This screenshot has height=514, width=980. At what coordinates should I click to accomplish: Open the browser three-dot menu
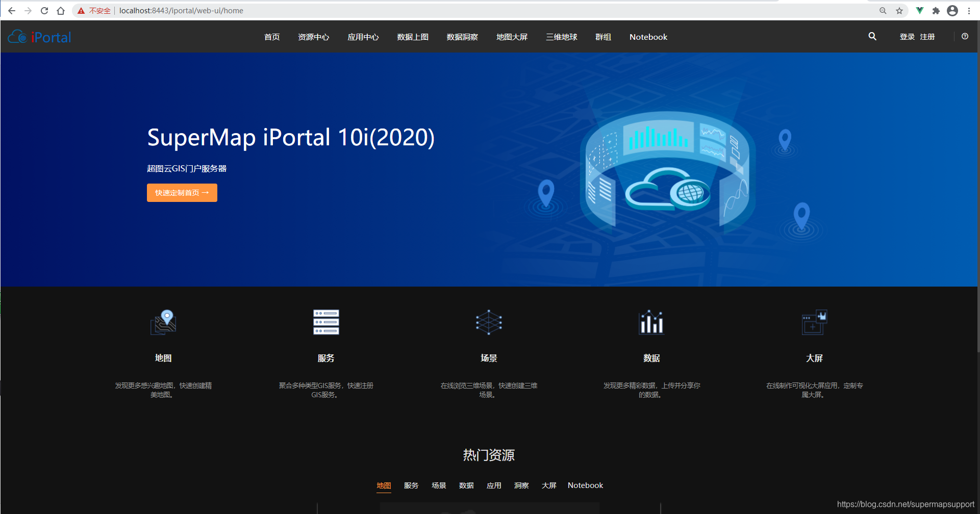tap(969, 11)
